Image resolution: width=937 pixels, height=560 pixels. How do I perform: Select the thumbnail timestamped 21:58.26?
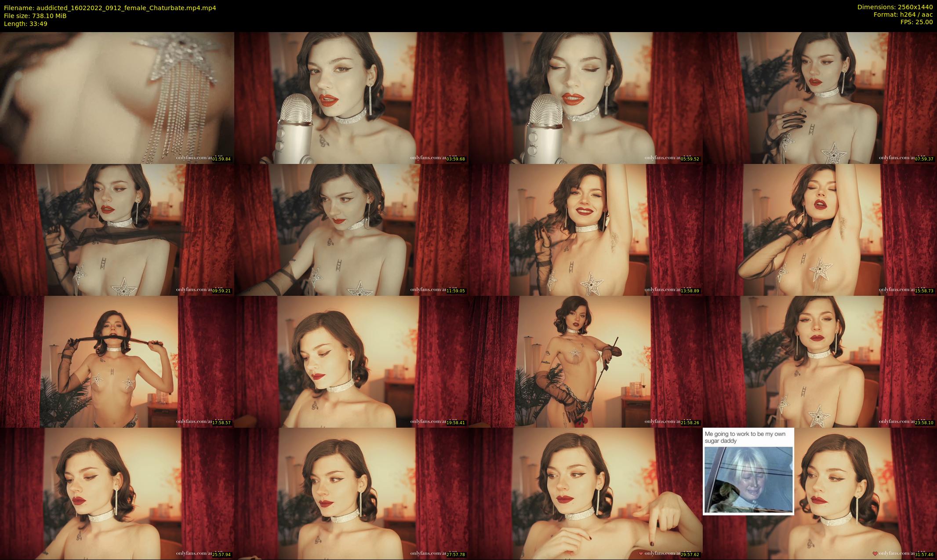pos(585,361)
